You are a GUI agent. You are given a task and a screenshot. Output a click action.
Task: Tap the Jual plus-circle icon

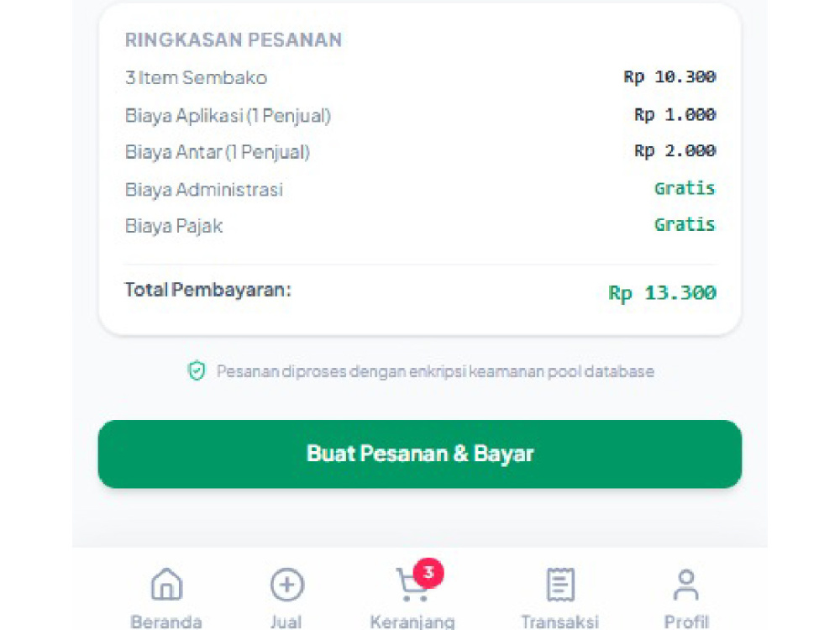coord(287,584)
